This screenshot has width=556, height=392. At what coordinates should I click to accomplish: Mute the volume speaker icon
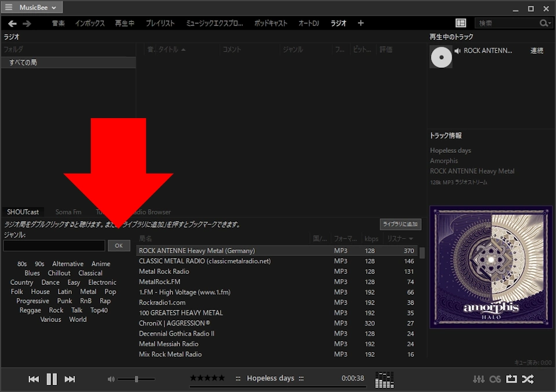click(x=110, y=379)
